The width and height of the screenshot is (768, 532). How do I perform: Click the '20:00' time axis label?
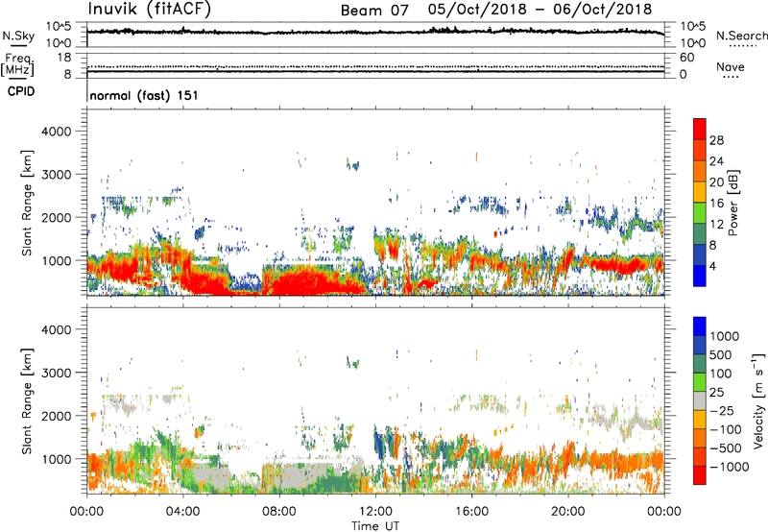[568, 512]
